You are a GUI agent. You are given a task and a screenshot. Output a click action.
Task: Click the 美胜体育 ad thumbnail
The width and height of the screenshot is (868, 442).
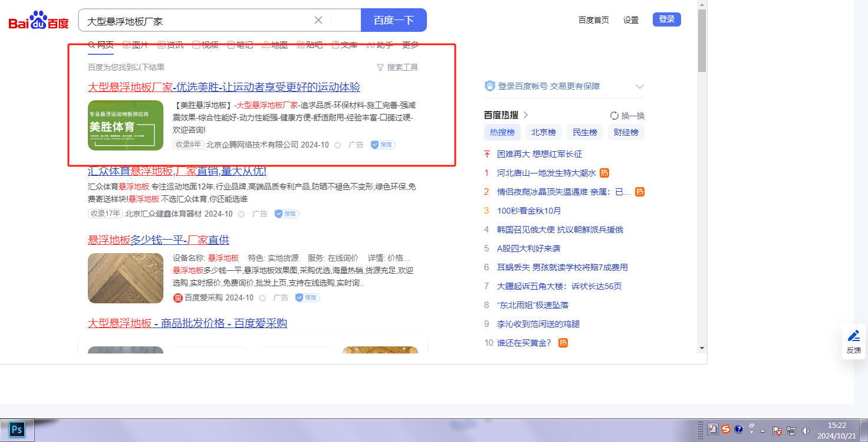click(x=126, y=125)
